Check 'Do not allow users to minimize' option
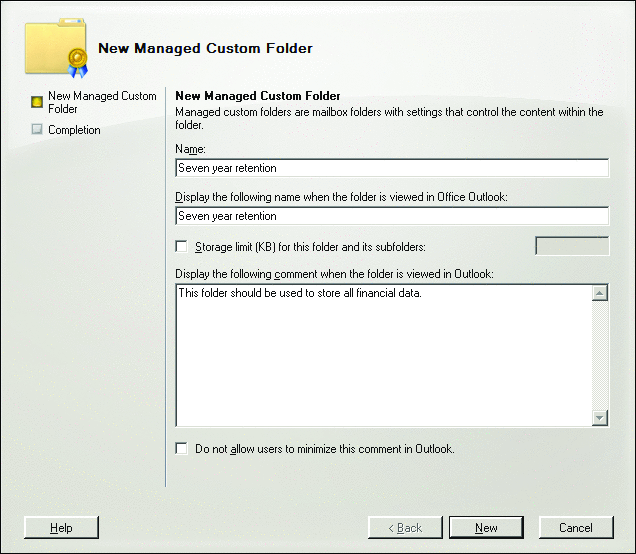 (181, 449)
